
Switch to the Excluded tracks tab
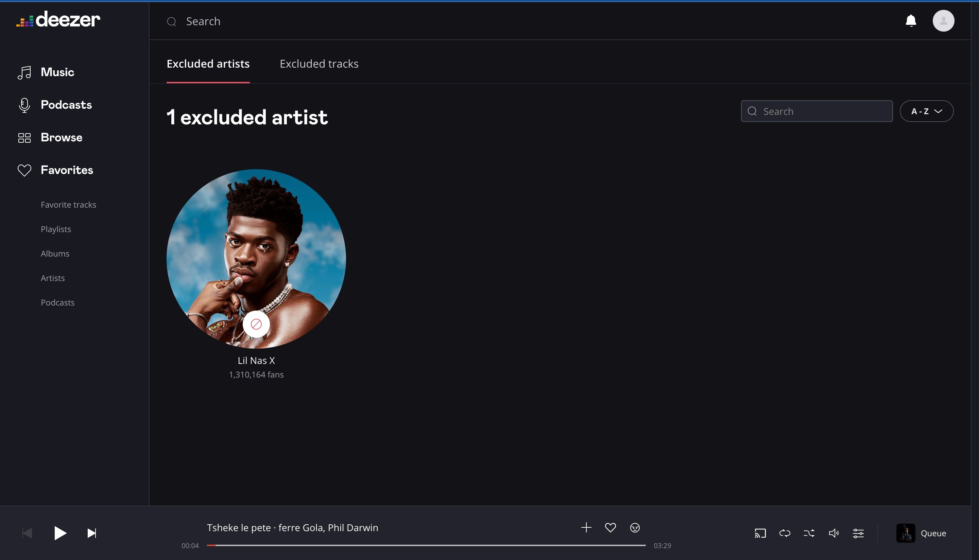[319, 64]
